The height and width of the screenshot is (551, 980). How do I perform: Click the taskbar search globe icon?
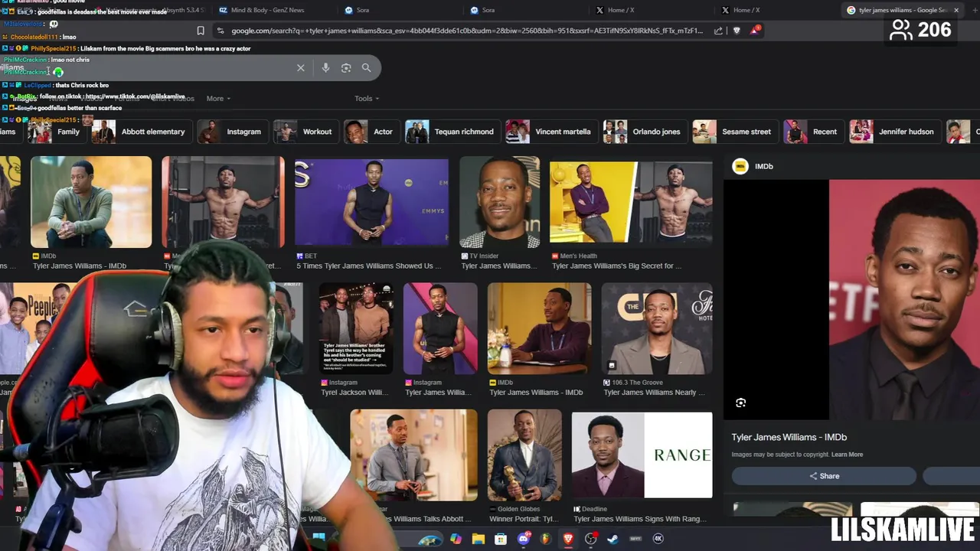tap(430, 539)
